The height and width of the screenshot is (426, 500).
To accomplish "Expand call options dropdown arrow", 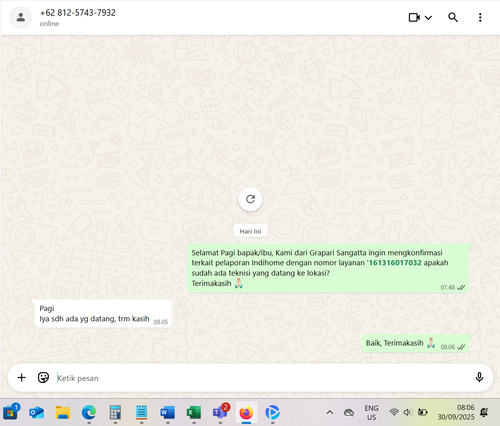I will (x=428, y=18).
